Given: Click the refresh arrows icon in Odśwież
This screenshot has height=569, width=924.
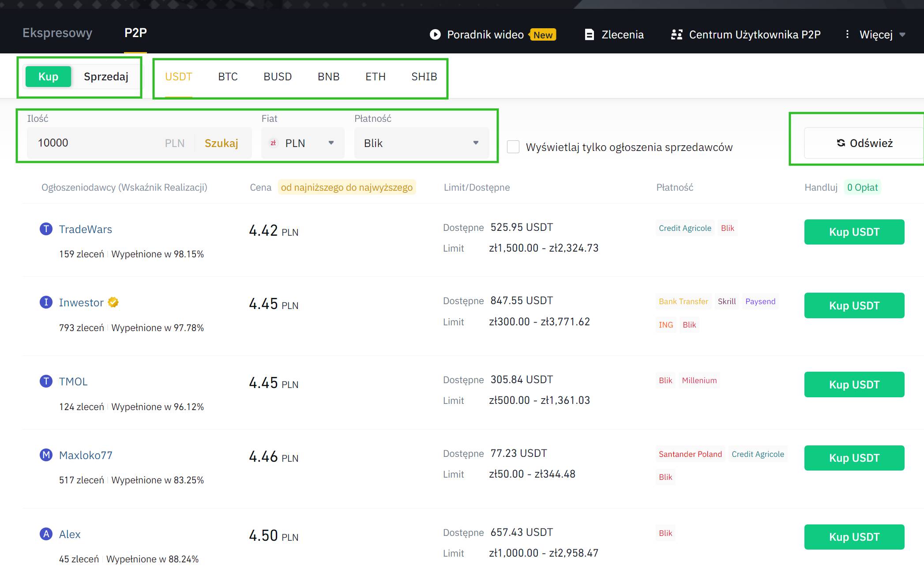Looking at the screenshot, I should 841,143.
